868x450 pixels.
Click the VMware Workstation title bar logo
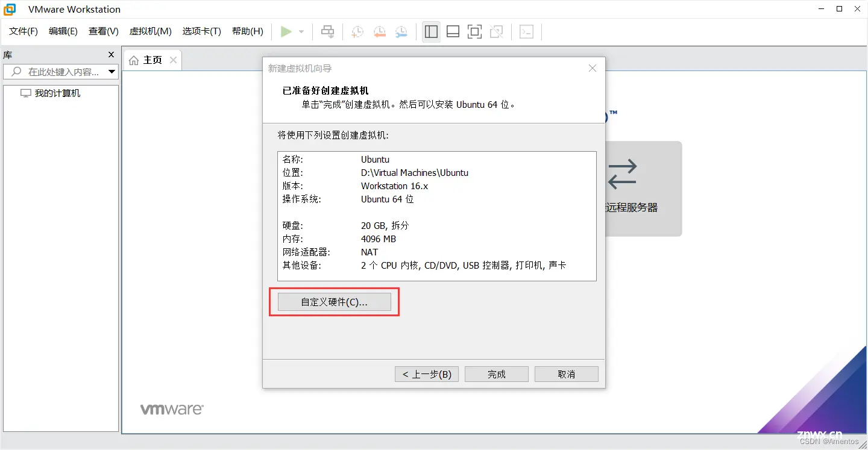click(10, 9)
